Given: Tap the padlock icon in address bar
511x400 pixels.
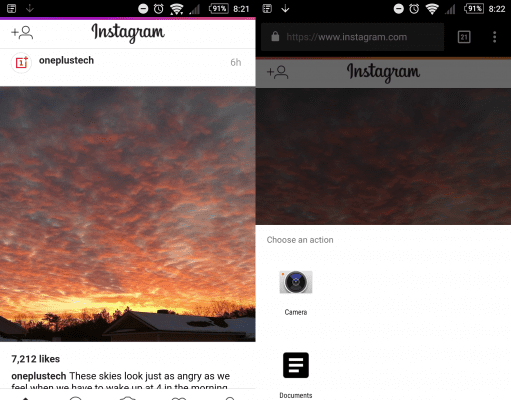Looking at the screenshot, I should click(275, 36).
